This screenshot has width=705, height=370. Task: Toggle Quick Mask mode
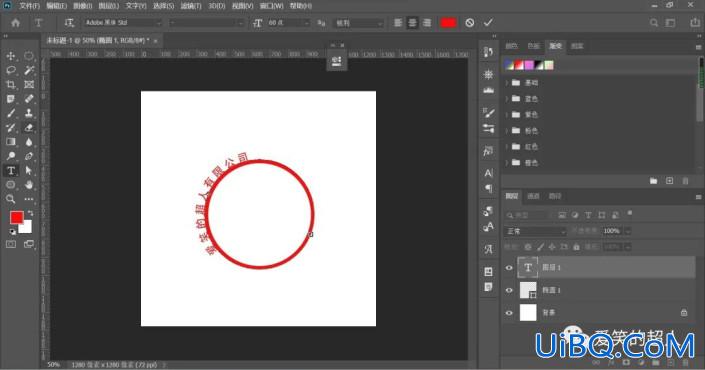tap(11, 244)
